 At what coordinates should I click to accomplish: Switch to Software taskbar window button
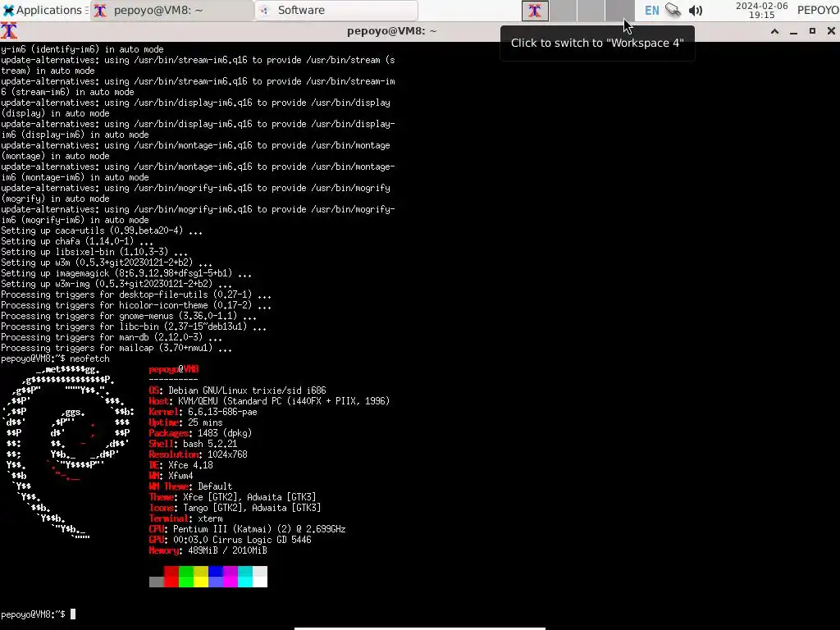point(336,10)
